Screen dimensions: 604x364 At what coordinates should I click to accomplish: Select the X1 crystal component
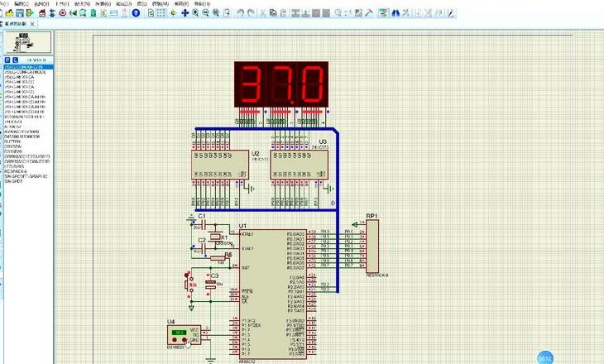216,237
